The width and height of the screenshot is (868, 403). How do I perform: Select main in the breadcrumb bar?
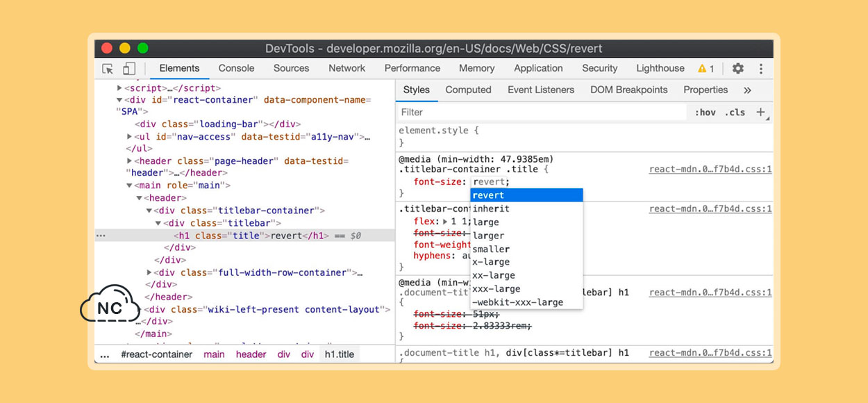[214, 354]
